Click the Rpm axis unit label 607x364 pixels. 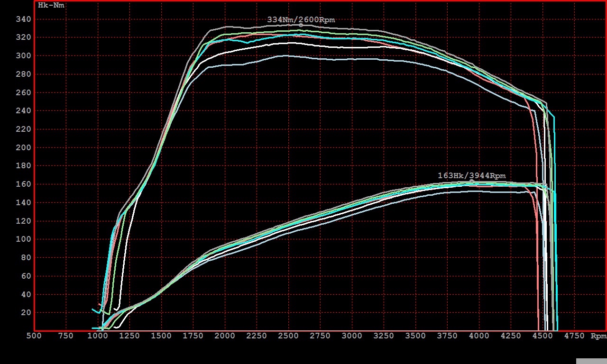(598, 336)
